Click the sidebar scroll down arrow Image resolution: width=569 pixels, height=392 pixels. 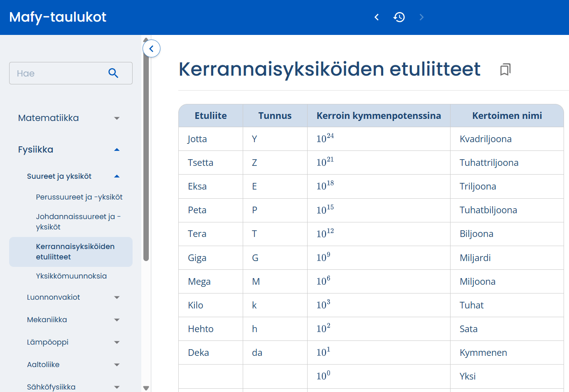(146, 388)
